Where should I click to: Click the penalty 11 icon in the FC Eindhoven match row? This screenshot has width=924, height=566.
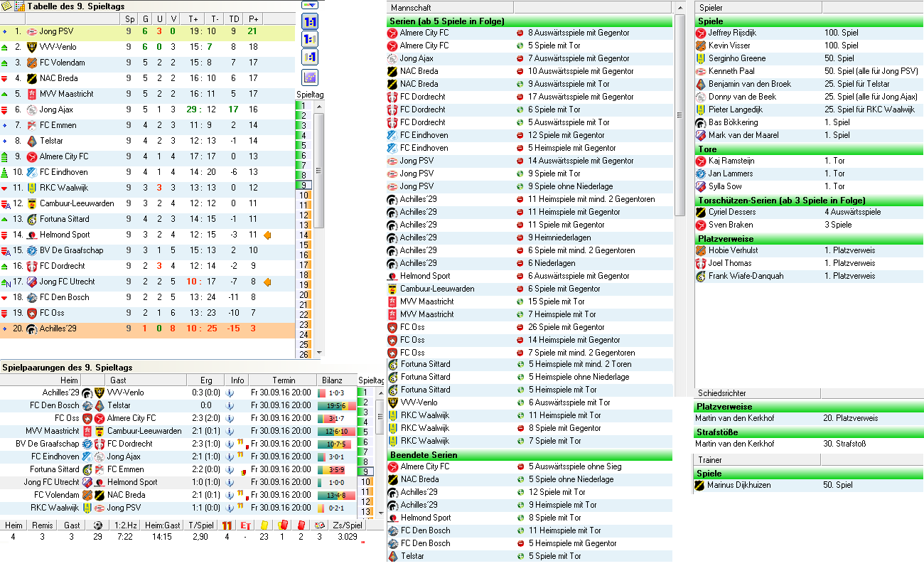(x=240, y=455)
